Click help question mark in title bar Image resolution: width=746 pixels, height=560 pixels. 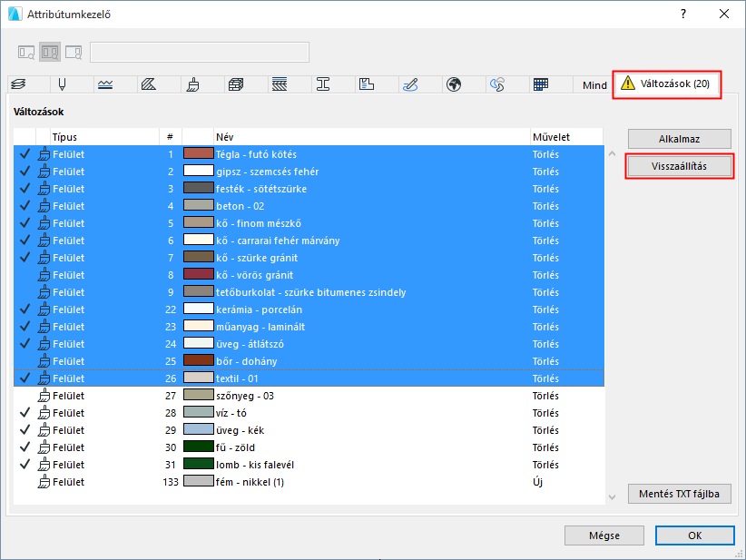point(683,14)
